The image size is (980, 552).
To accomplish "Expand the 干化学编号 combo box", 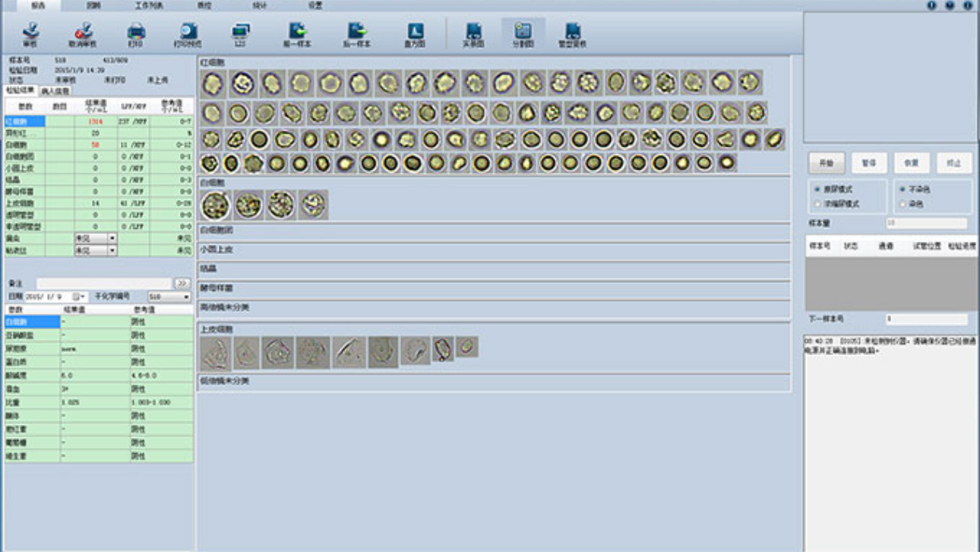I will pyautogui.click(x=186, y=297).
